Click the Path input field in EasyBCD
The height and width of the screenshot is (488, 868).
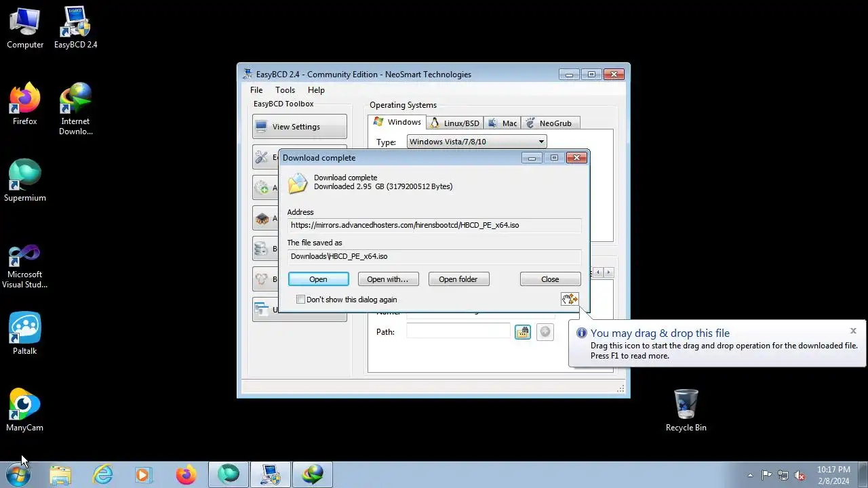click(x=458, y=331)
